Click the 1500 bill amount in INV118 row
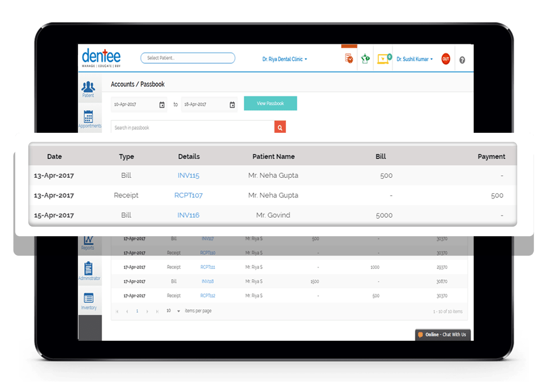Screen dimensions: 544x392 pos(315,281)
